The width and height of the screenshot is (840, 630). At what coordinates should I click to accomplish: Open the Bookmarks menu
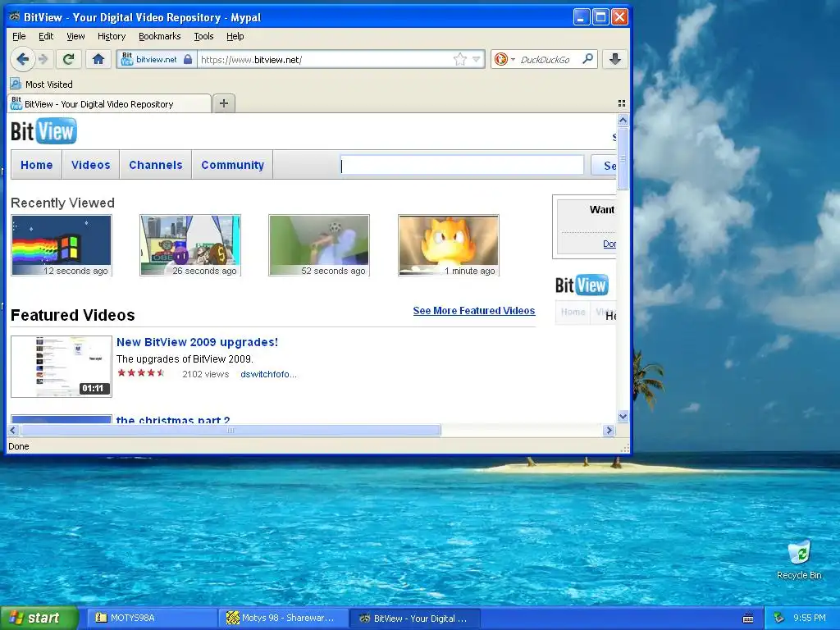tap(160, 36)
